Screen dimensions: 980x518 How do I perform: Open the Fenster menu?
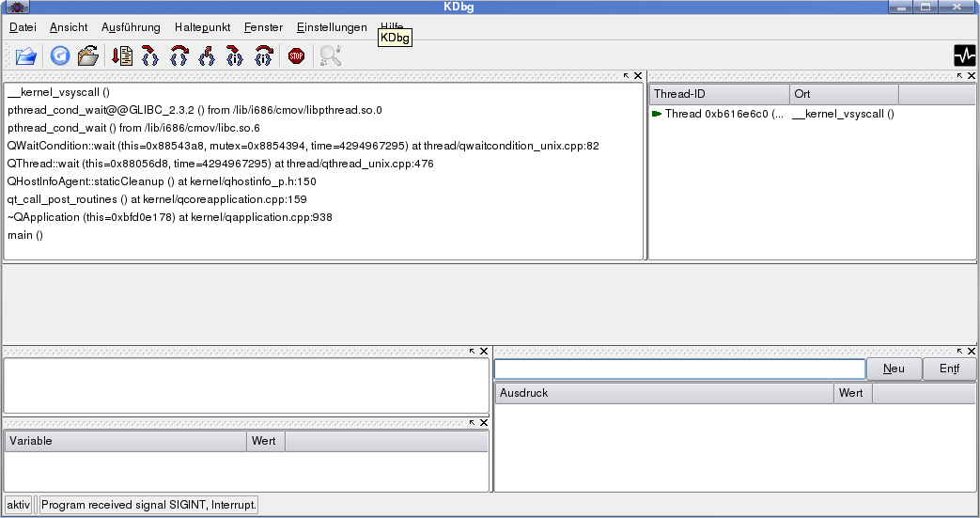tap(263, 27)
